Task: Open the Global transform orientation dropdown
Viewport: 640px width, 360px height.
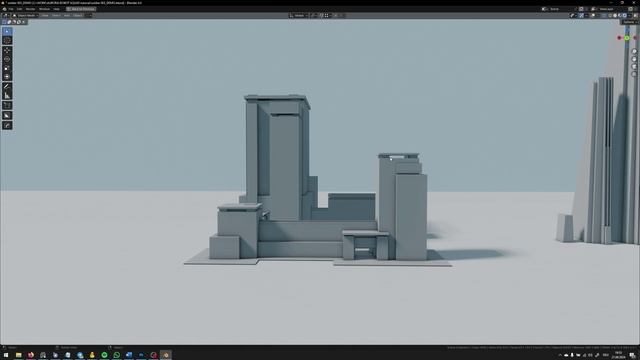Action: point(299,16)
